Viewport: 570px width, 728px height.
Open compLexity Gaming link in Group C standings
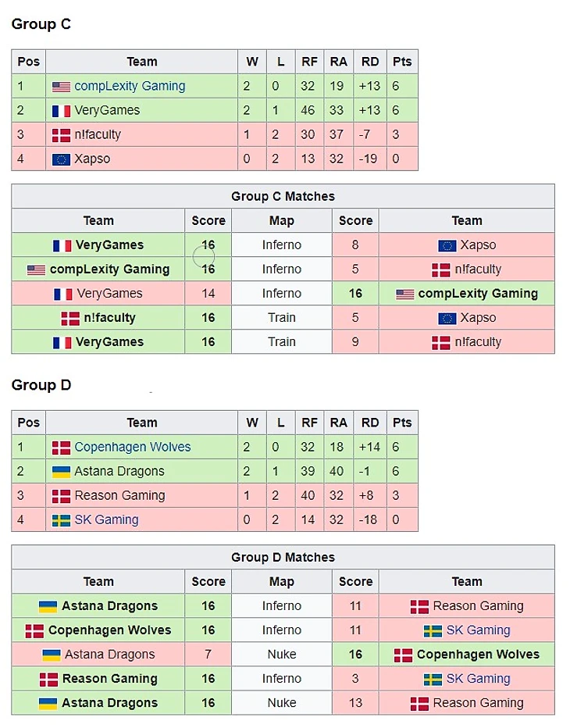(130, 86)
